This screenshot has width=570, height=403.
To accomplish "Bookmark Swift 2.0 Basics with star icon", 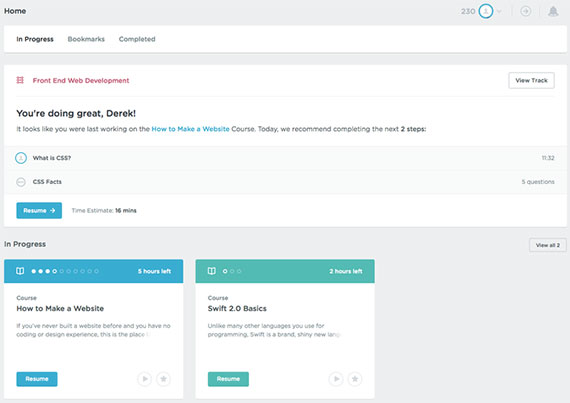I will coord(355,379).
